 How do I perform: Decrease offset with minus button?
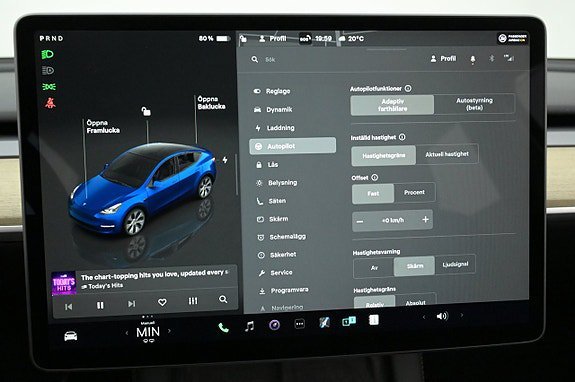pyautogui.click(x=360, y=221)
